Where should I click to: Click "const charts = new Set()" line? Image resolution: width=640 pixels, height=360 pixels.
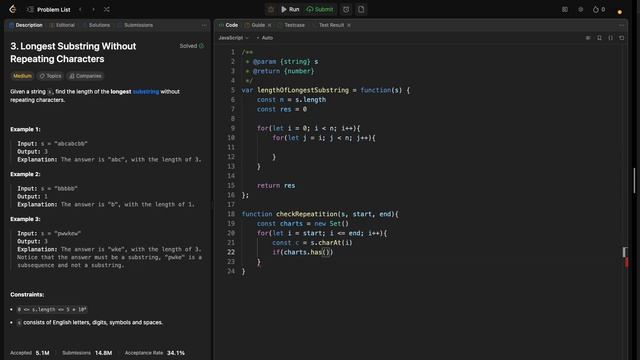(x=303, y=223)
